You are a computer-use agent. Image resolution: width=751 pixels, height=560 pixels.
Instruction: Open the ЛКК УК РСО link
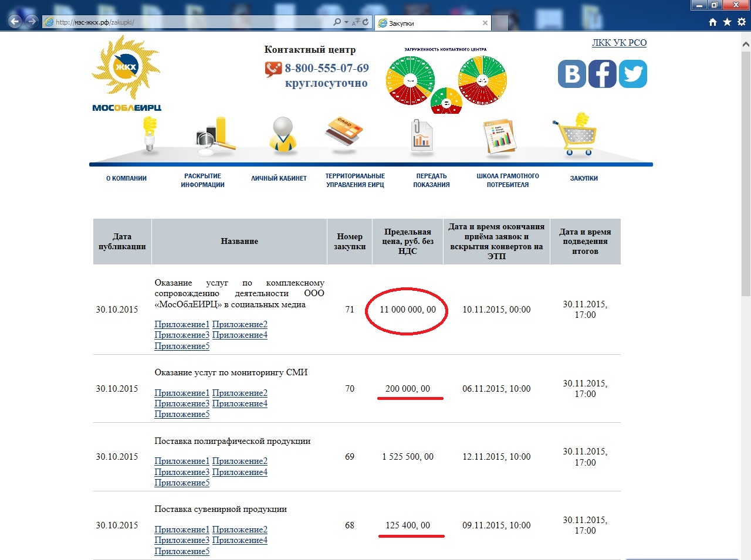[619, 43]
